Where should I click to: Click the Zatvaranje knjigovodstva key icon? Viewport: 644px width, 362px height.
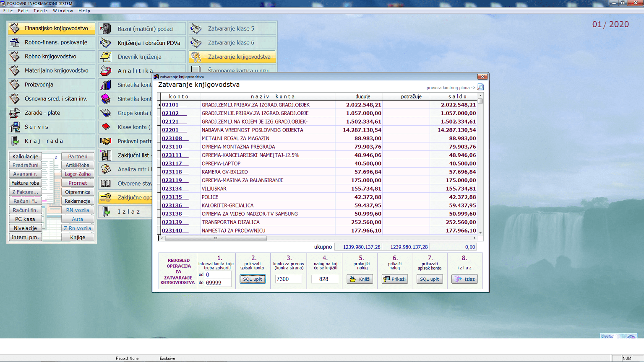click(x=196, y=57)
